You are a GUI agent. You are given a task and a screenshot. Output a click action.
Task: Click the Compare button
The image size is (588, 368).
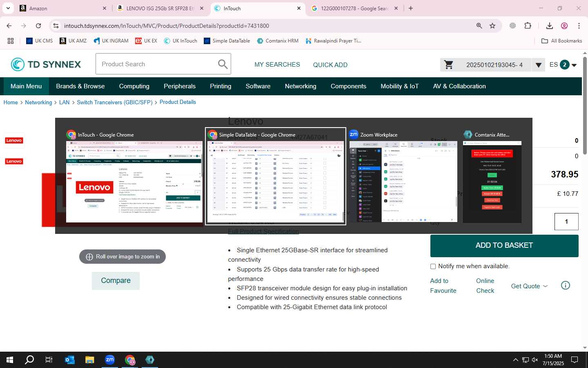pos(116,280)
